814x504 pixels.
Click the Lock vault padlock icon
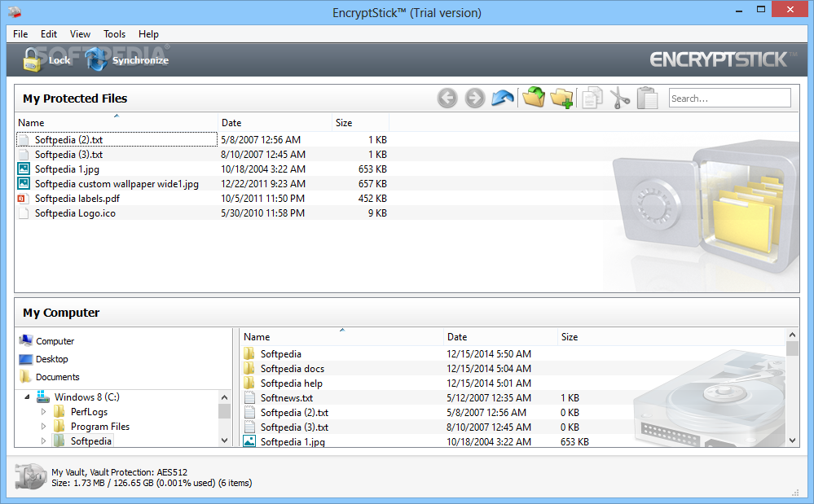pos(32,59)
